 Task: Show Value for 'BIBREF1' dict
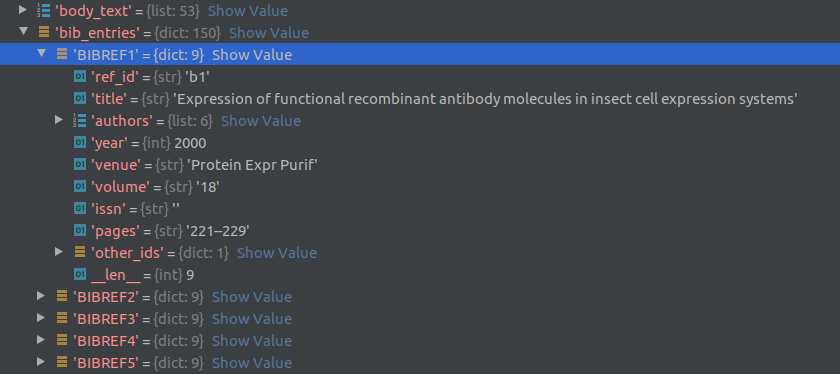(252, 55)
